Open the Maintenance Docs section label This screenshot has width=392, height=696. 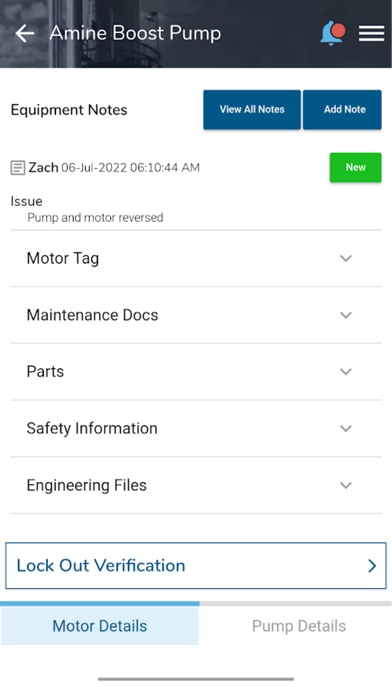coord(92,315)
